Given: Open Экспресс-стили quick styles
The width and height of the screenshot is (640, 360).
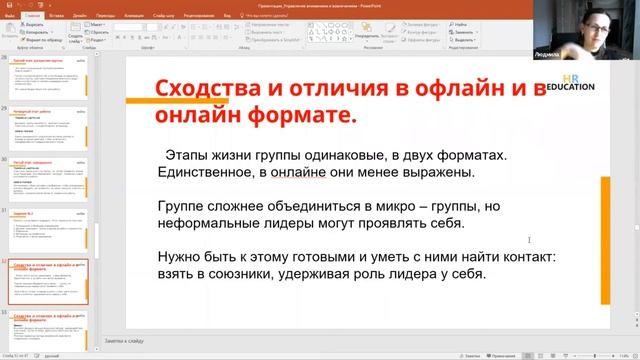Looking at the screenshot, I should pyautogui.click(x=389, y=32).
